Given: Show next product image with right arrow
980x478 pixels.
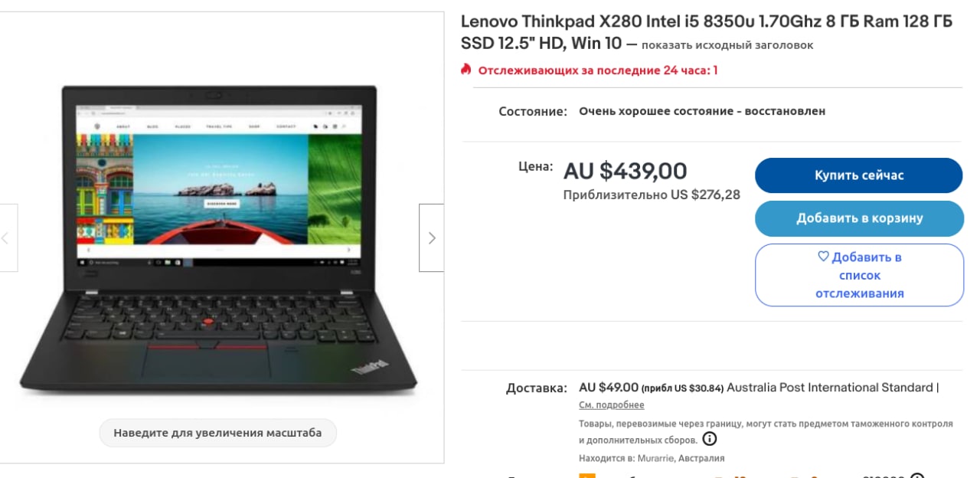Looking at the screenshot, I should [x=431, y=237].
